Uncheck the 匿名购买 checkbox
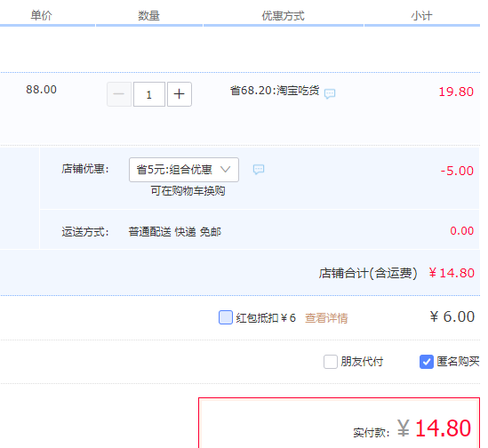This screenshot has height=448, width=488. tap(427, 362)
